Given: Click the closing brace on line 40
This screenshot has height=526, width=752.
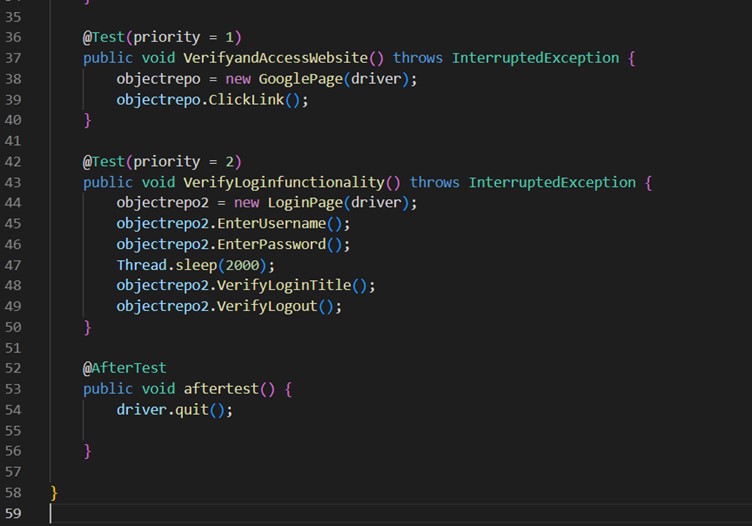Looking at the screenshot, I should pyautogui.click(x=87, y=120).
